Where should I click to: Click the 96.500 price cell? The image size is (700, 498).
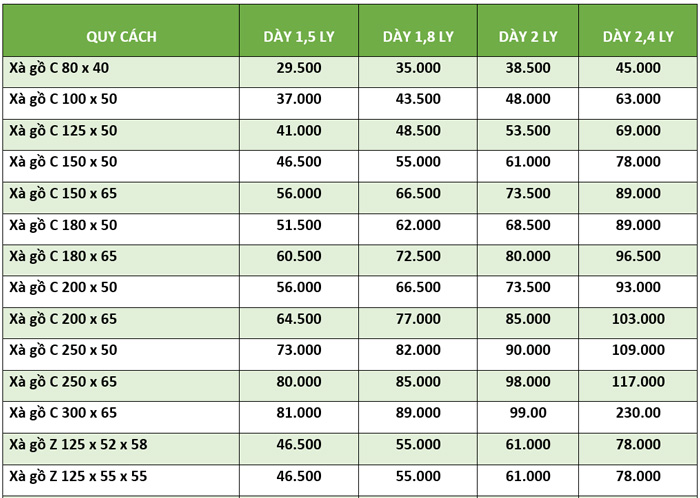coord(638,256)
